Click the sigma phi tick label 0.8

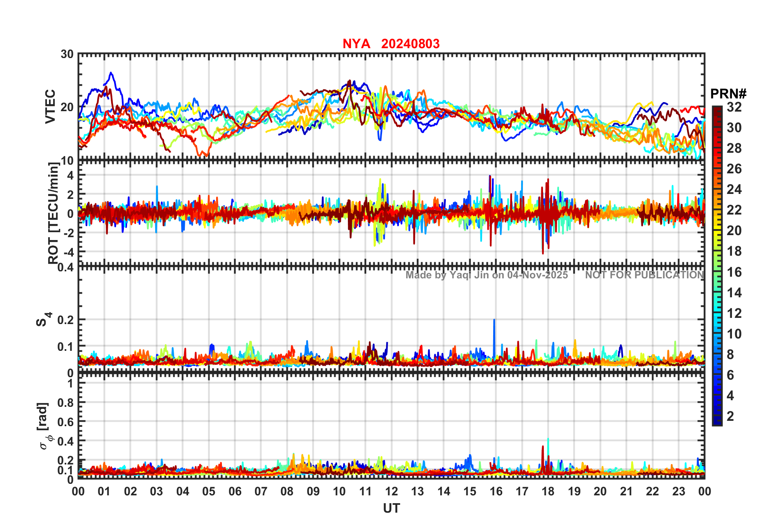pyautogui.click(x=66, y=403)
